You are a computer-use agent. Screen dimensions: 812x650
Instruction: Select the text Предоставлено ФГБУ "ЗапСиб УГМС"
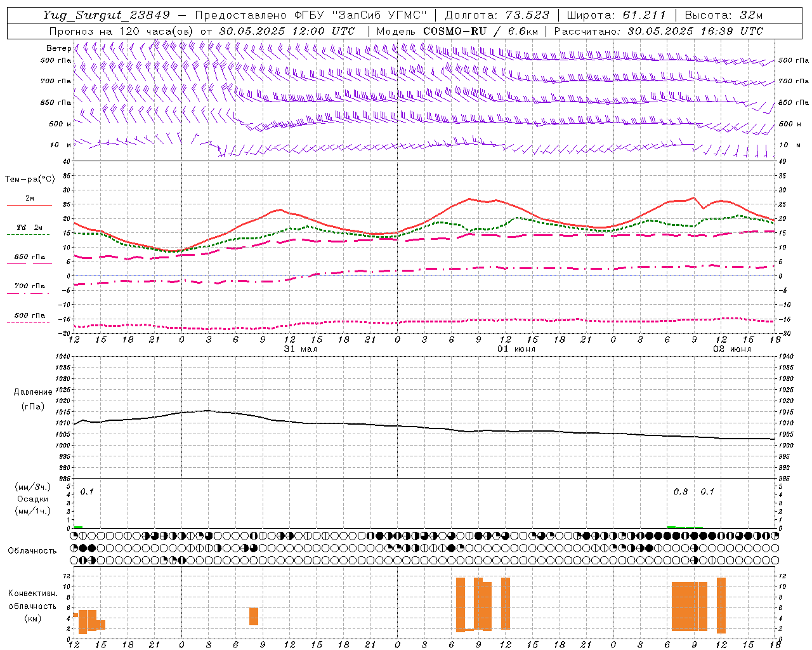(x=311, y=15)
